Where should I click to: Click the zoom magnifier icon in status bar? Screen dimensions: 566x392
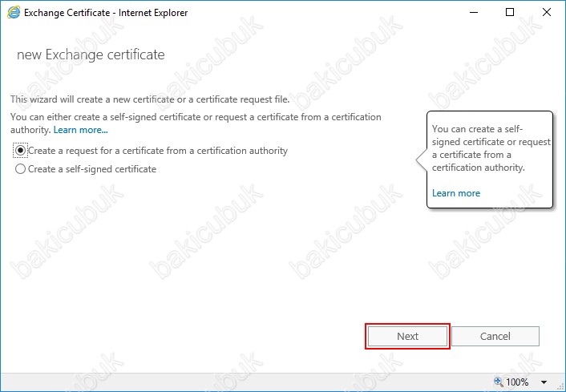[x=498, y=382]
